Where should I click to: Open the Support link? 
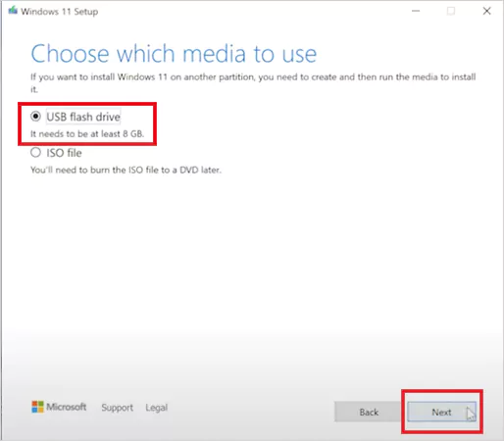tap(117, 408)
